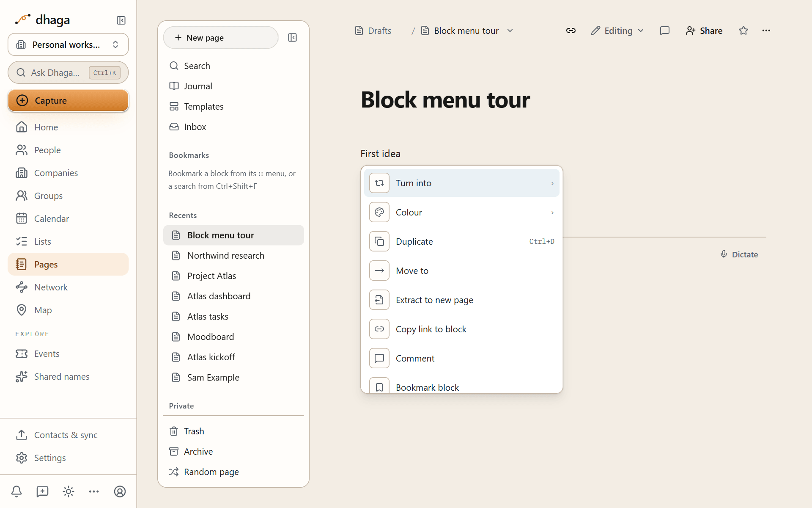Open Companies in sidebar
This screenshot has width=812, height=508.
[68, 173]
